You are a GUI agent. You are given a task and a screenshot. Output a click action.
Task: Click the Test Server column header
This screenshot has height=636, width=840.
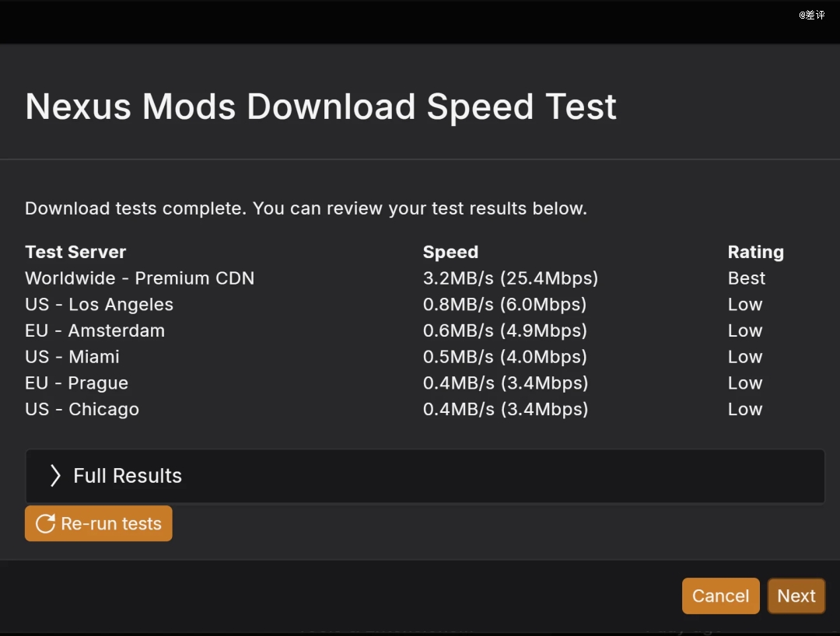[x=75, y=252]
